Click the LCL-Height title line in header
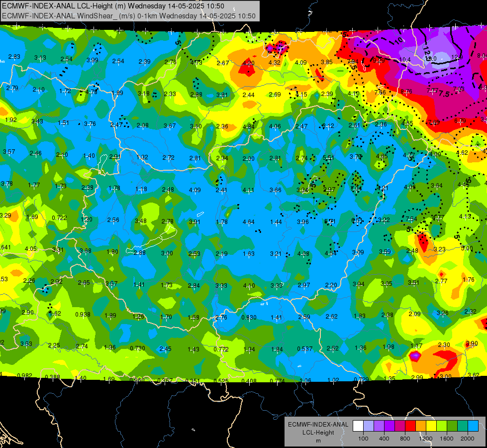The image size is (487, 448). pos(113,6)
